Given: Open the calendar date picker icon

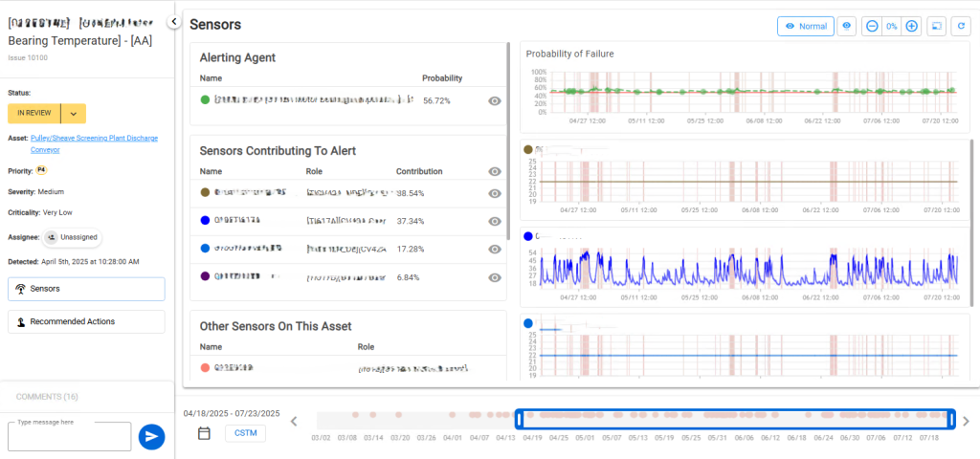Looking at the screenshot, I should [204, 433].
